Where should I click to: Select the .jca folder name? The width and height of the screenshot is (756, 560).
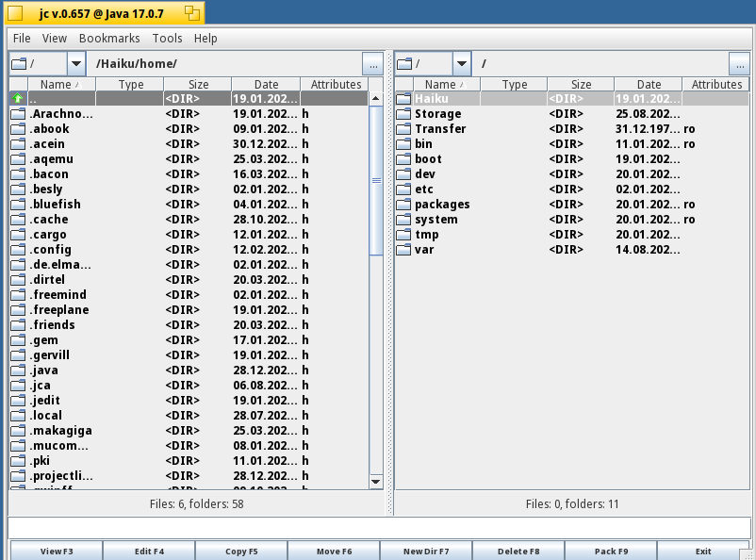[x=40, y=386]
